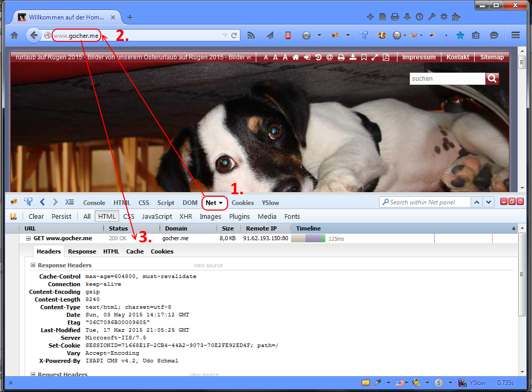The height and width of the screenshot is (392, 532).
Task: Collapse the GET www.gocher.me request row
Action: point(28,238)
